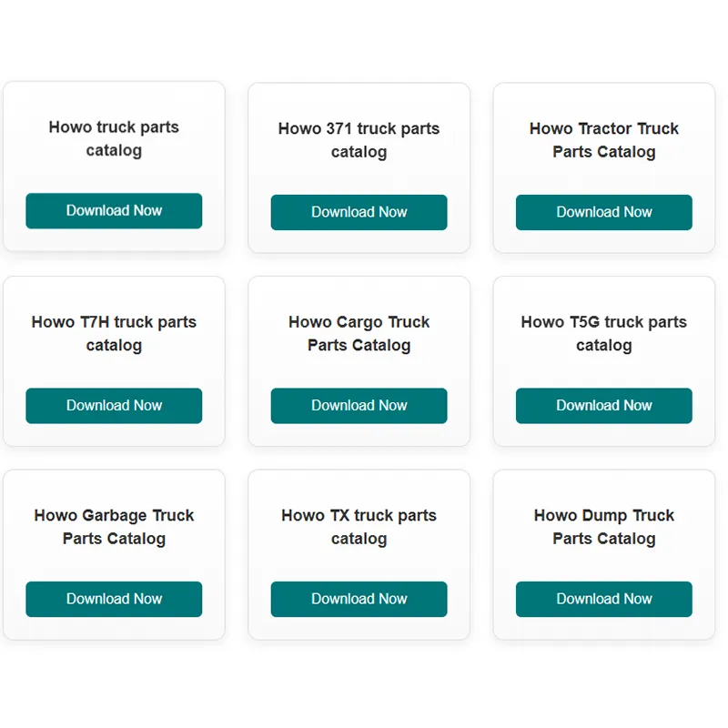Open the Howo TX truck parts catalog heading
Screen dimensions: 728x728
359,527
